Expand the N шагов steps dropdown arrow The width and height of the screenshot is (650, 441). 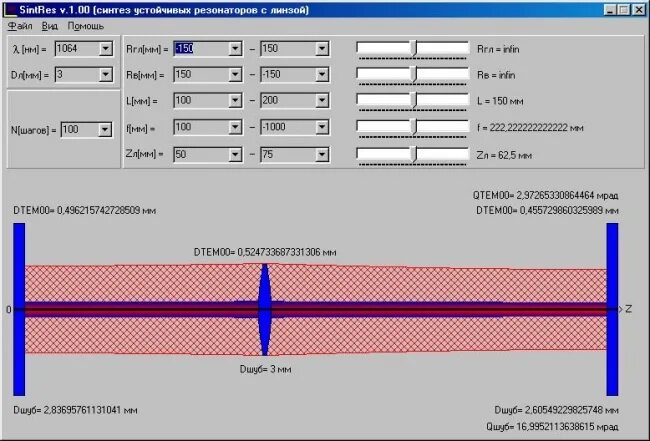105,130
